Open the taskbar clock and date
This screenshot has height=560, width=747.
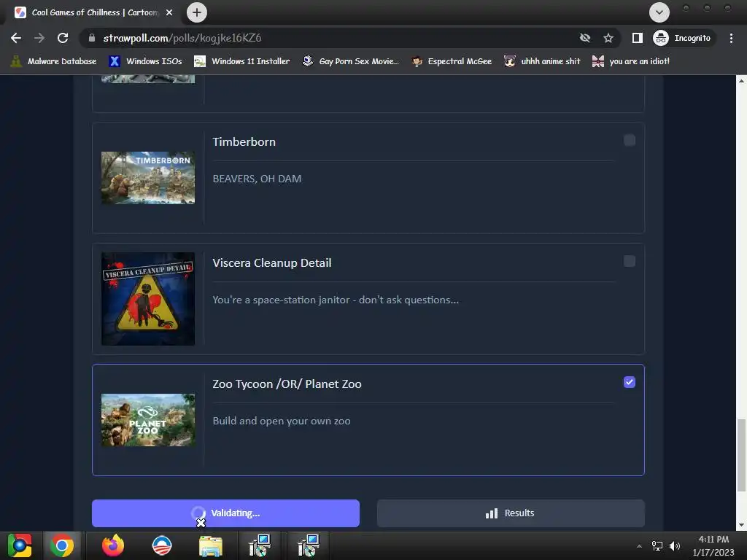point(713,545)
